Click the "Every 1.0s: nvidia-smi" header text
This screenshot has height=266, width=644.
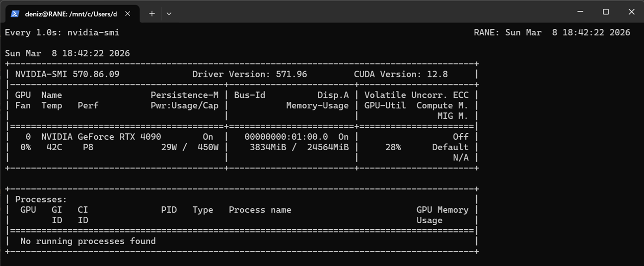(62, 32)
